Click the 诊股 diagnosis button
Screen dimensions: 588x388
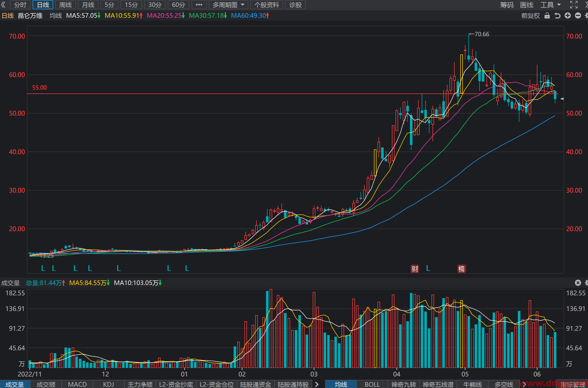[x=295, y=5]
